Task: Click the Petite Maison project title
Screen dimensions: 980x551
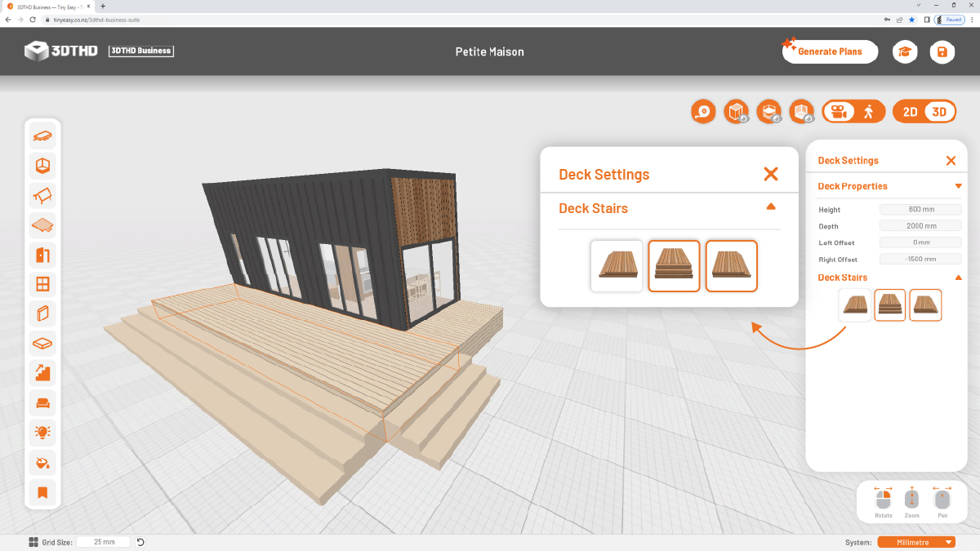Action: (490, 51)
